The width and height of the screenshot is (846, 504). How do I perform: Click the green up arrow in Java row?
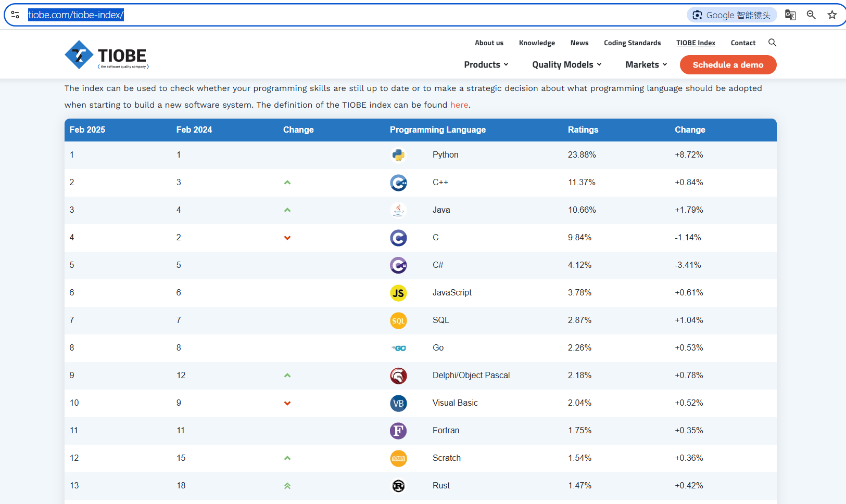pyautogui.click(x=287, y=210)
